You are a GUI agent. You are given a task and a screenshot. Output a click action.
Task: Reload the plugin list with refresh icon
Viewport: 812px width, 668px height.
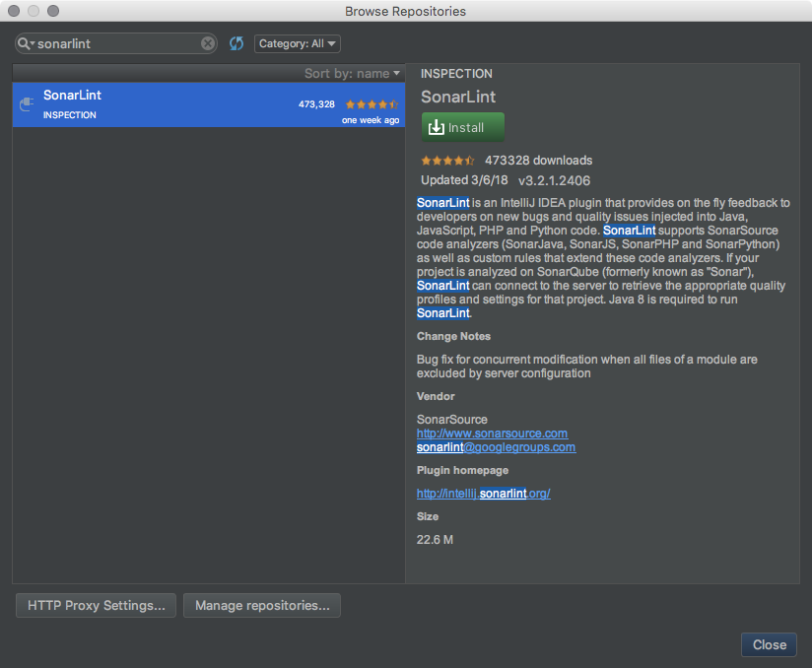237,43
